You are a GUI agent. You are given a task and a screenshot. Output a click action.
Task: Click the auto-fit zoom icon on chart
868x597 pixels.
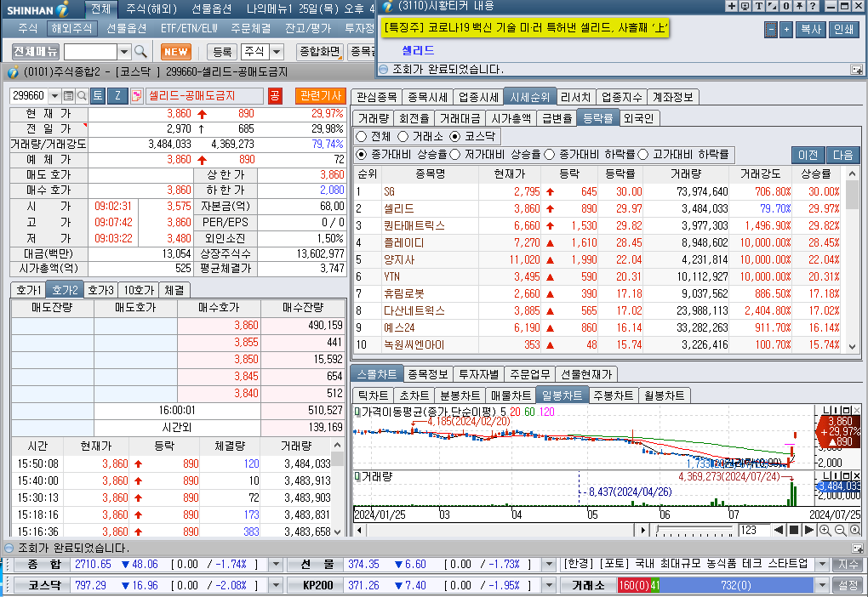tap(855, 530)
